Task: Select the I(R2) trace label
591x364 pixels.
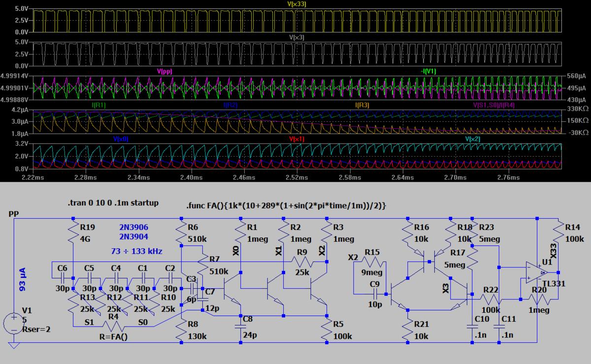Action: pyautogui.click(x=230, y=105)
